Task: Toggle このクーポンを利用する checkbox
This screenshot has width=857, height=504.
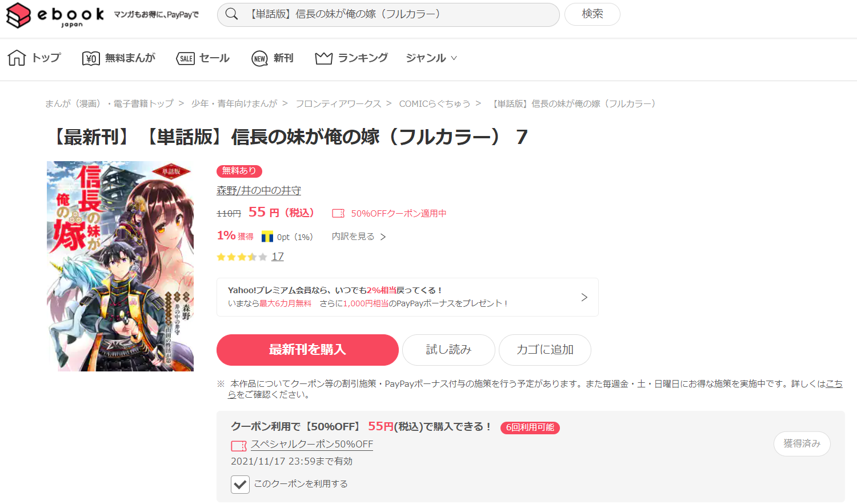Action: (x=240, y=484)
